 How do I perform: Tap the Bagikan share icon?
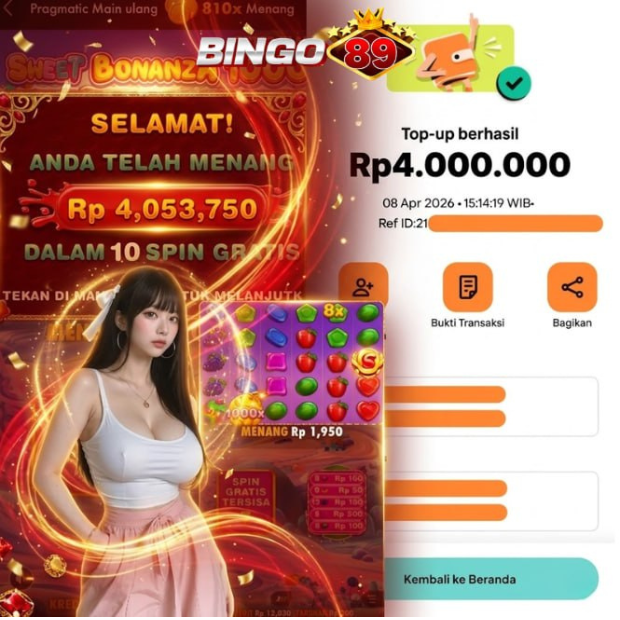click(x=572, y=287)
